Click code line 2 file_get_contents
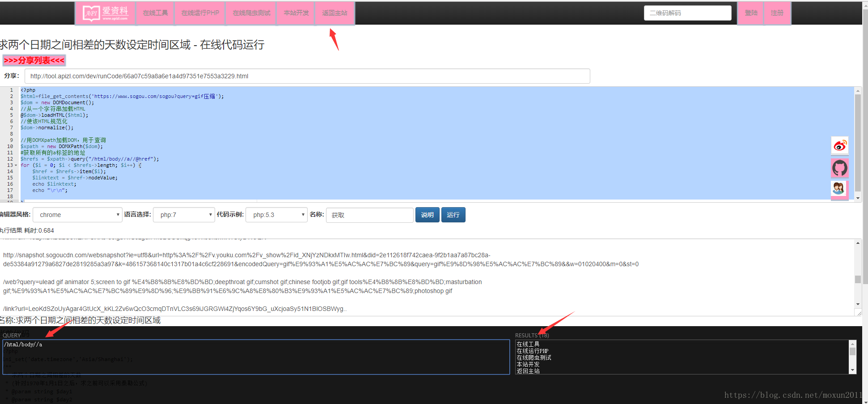868x404 pixels. (122, 96)
